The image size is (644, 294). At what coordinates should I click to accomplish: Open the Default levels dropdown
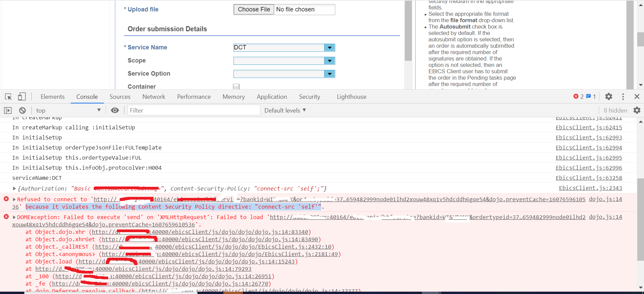click(285, 110)
